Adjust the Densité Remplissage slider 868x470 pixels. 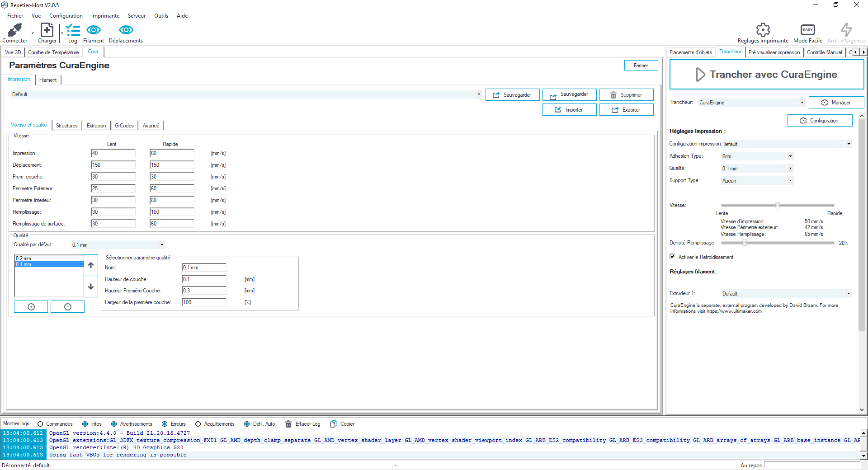tap(778, 243)
